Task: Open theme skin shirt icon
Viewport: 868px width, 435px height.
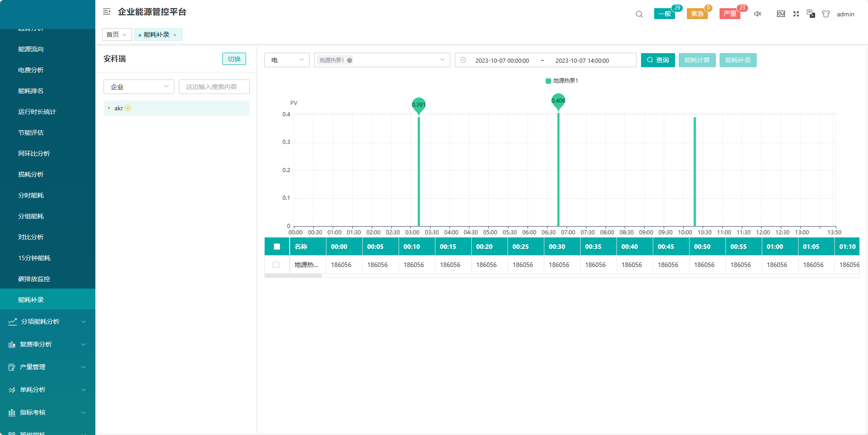Action: [x=826, y=14]
